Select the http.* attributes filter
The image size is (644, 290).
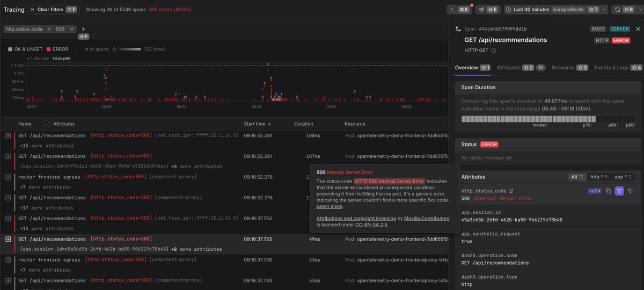599,177
